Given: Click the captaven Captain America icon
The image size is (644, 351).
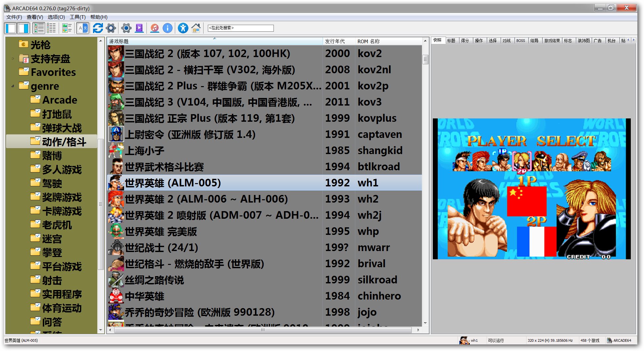Looking at the screenshot, I should pos(116,134).
